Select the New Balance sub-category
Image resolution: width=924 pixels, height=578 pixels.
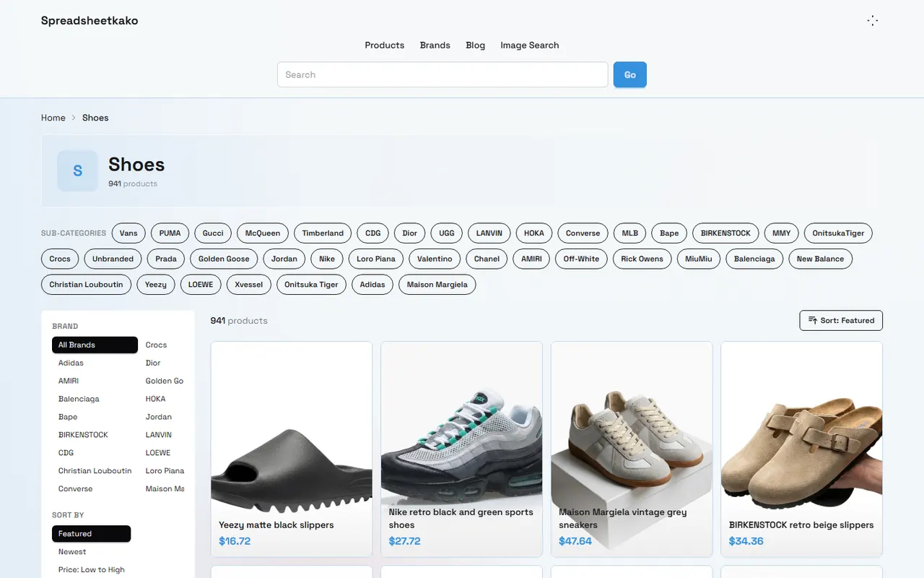[x=820, y=259]
